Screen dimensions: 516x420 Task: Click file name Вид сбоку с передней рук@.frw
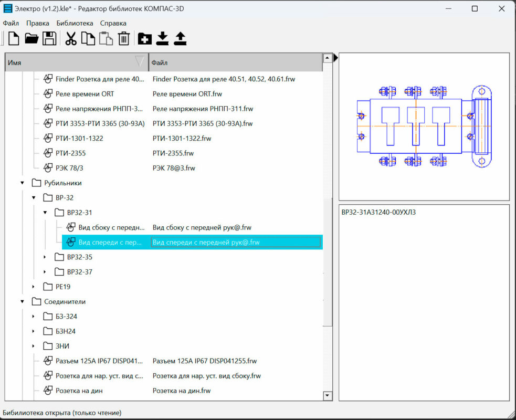click(x=202, y=227)
